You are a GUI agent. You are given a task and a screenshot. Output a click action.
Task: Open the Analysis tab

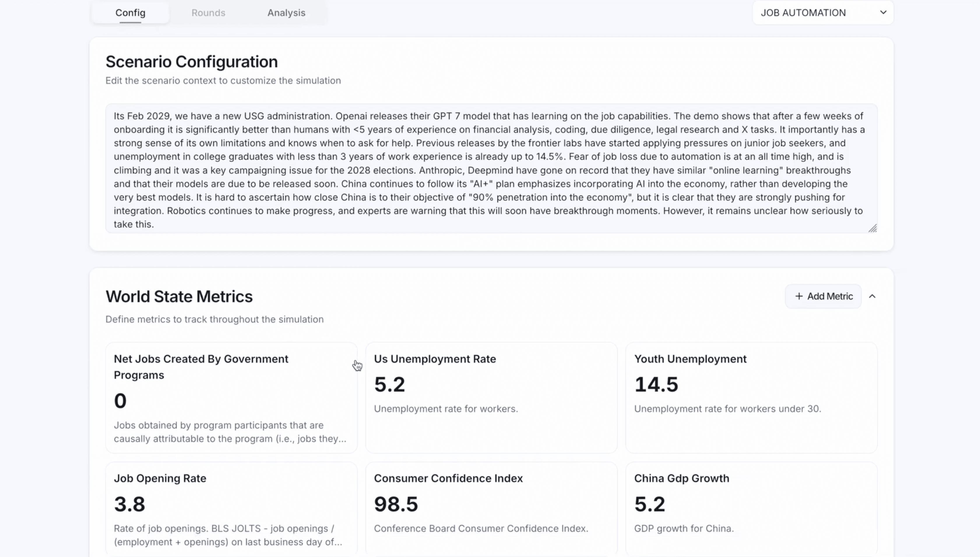286,13
